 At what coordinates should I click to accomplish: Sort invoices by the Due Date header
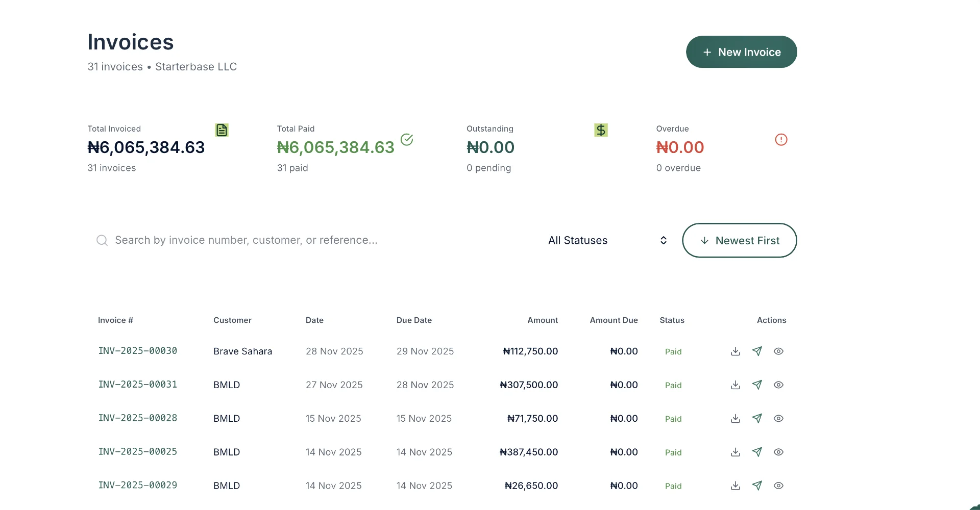(x=414, y=320)
